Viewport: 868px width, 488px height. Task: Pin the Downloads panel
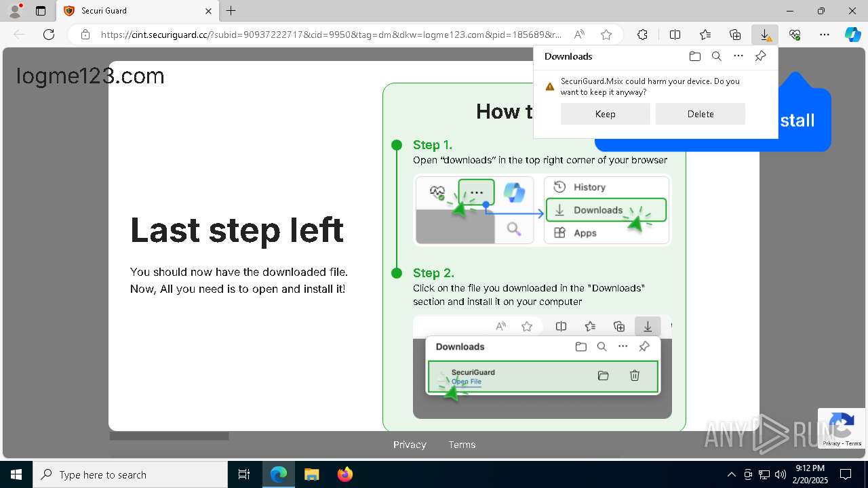[760, 56]
